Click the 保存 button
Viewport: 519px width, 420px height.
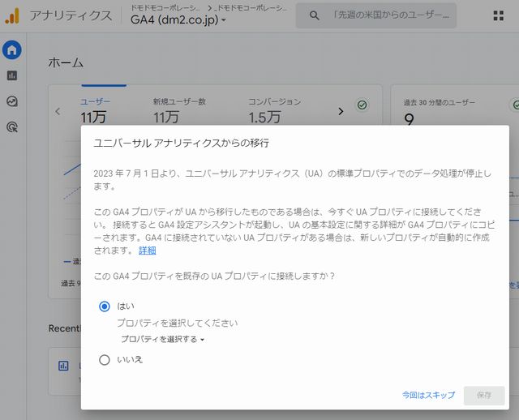point(484,395)
